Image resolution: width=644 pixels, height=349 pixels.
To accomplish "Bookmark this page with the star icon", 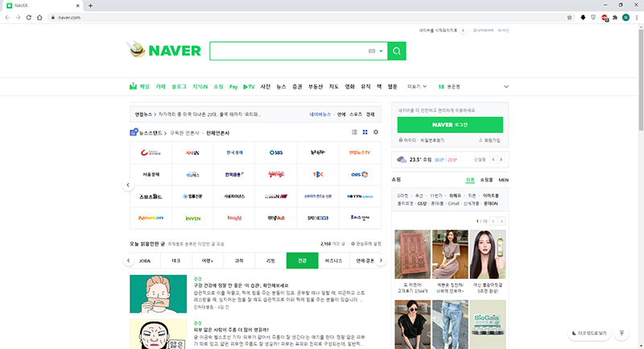I will (x=569, y=17).
